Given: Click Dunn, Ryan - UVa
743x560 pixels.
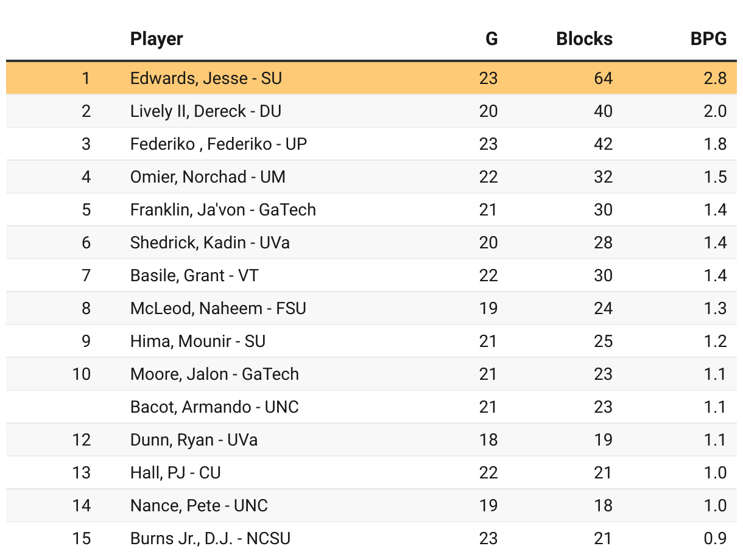Looking at the screenshot, I should click(x=194, y=440).
